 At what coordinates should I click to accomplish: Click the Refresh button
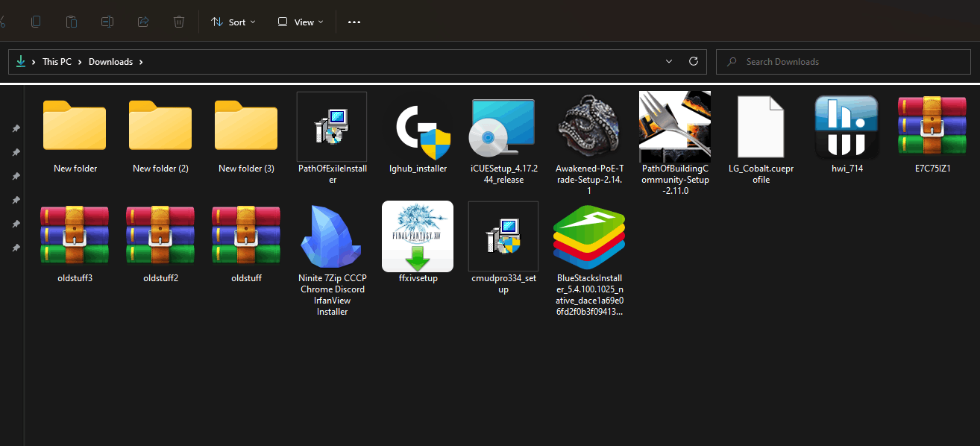pos(694,62)
